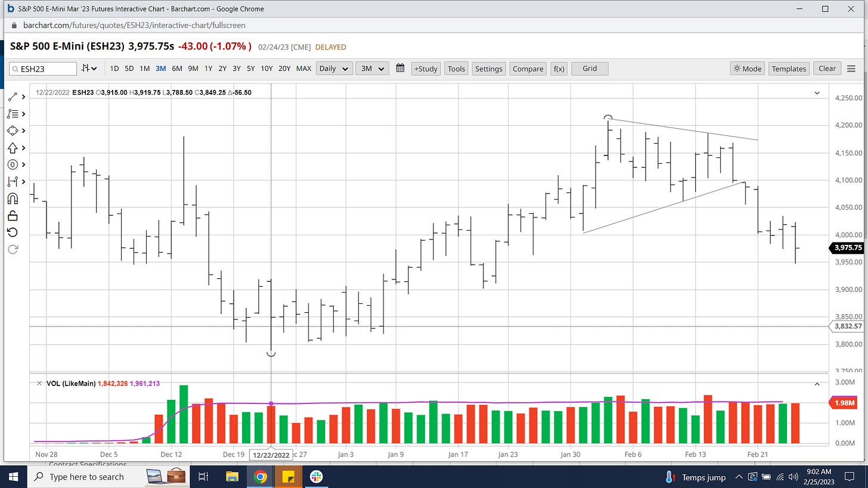This screenshot has height=488, width=868.
Task: Toggle the Grid button
Action: click(590, 69)
